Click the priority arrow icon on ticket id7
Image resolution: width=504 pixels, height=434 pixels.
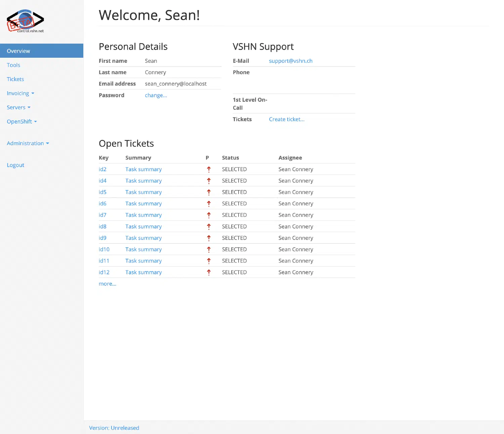tap(209, 215)
